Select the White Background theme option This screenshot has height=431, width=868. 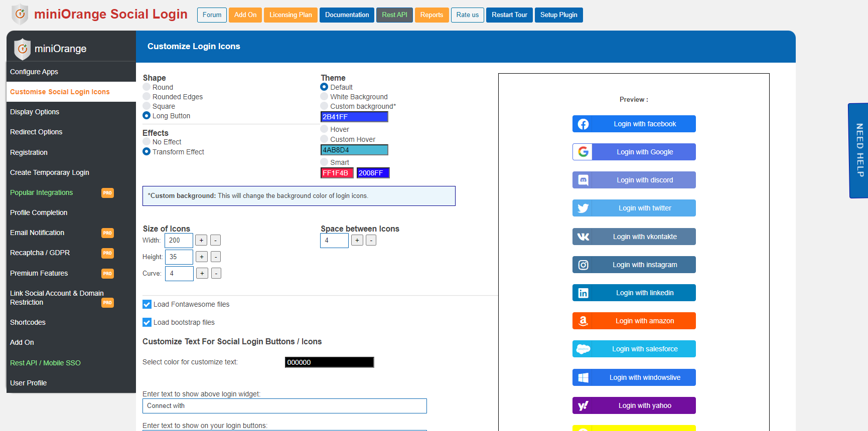[324, 96]
